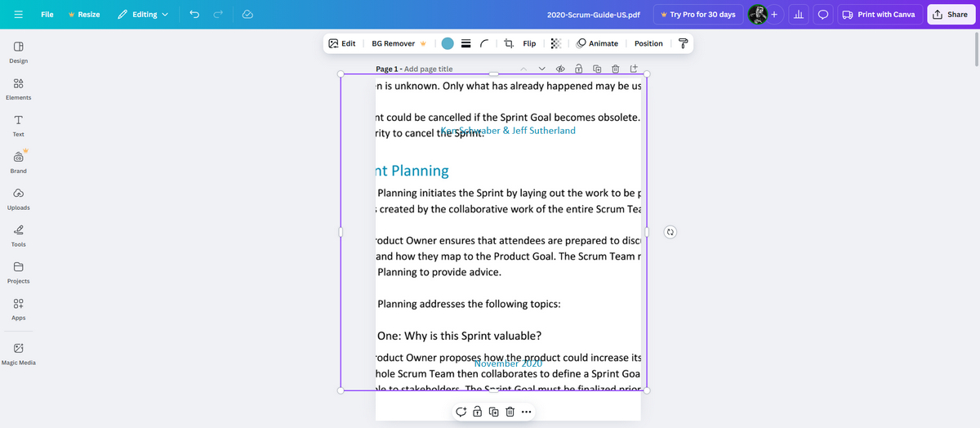Undo the last action
This screenshot has height=428, width=980.
(x=194, y=14)
